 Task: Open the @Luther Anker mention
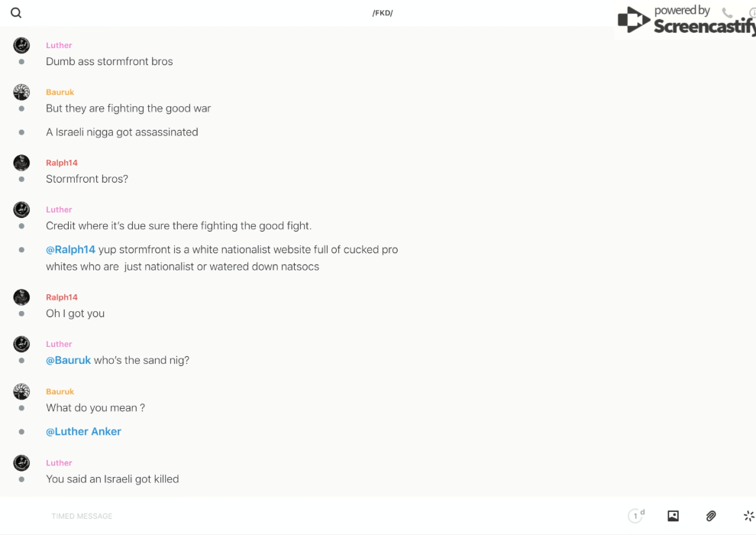click(83, 431)
